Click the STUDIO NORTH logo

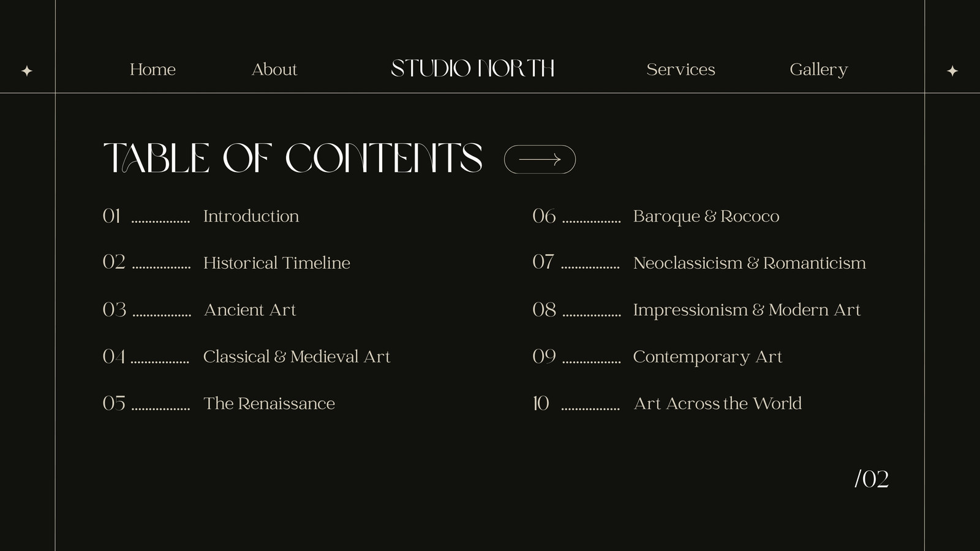473,68
